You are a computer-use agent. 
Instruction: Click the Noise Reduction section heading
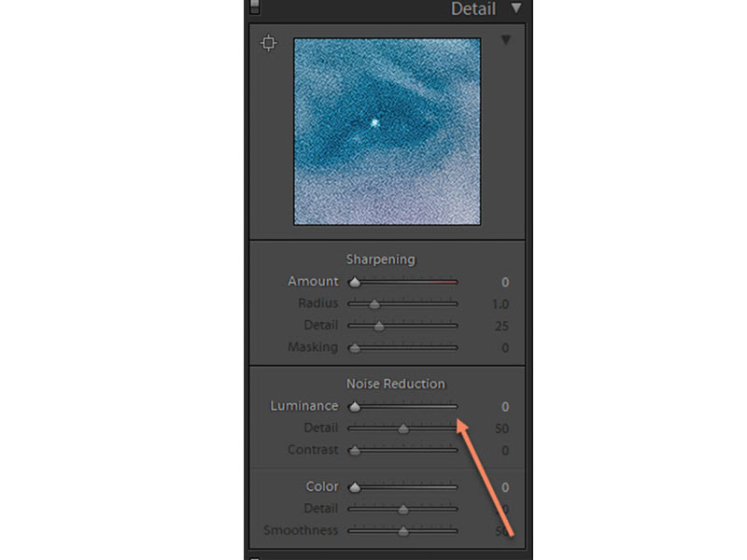click(x=395, y=384)
